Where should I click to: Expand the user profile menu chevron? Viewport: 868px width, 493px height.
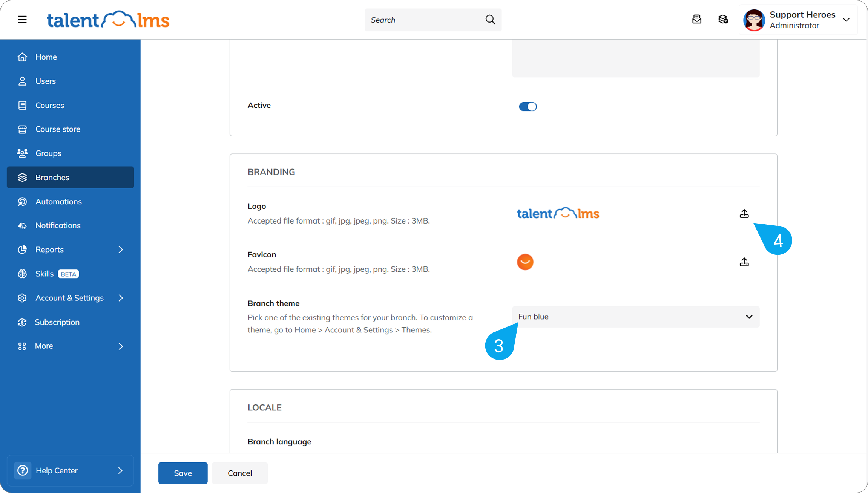tap(846, 20)
